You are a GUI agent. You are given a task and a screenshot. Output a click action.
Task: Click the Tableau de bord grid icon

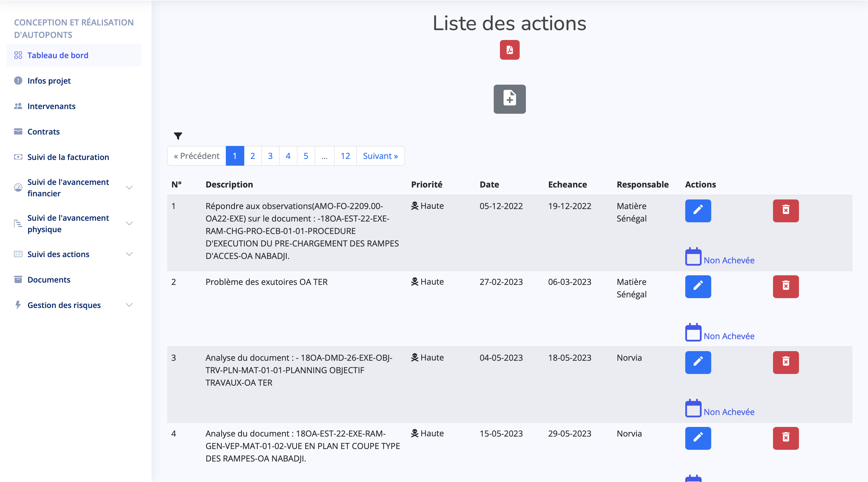click(18, 55)
